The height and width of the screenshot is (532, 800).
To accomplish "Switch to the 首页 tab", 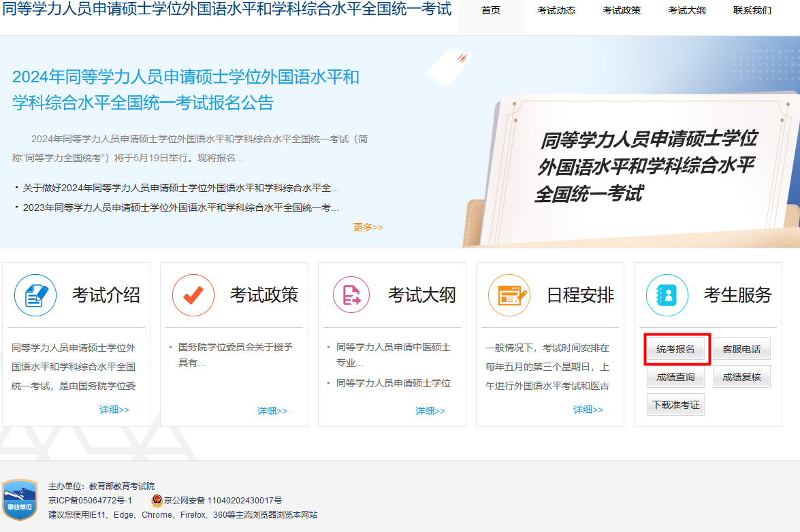I will click(x=490, y=10).
